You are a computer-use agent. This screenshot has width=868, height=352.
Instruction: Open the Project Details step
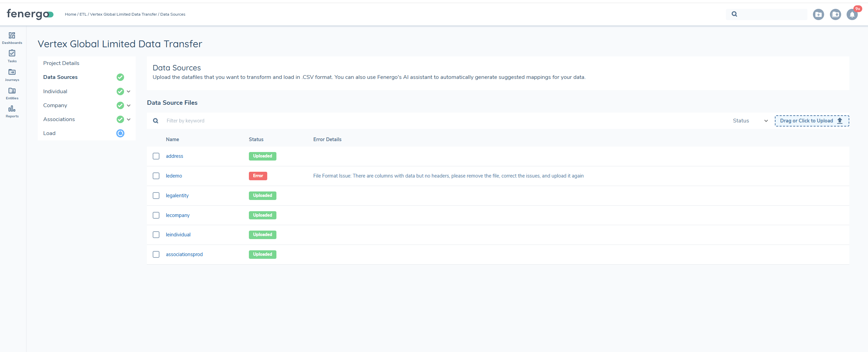61,63
